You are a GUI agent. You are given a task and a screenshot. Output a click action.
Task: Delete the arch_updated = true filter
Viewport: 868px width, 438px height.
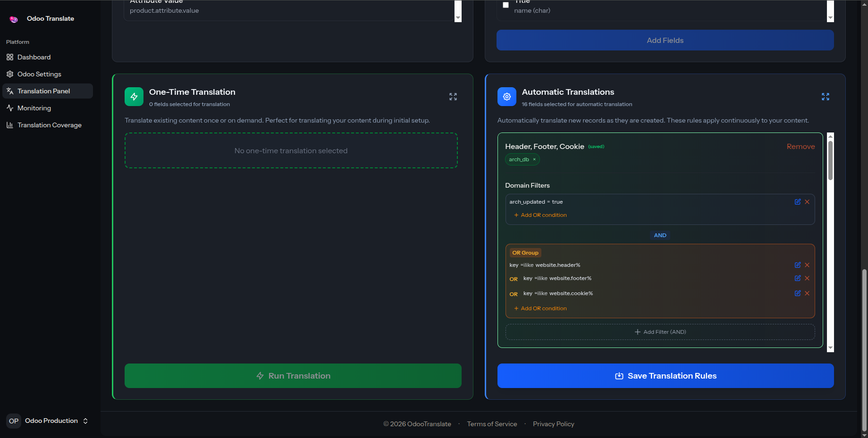807,202
